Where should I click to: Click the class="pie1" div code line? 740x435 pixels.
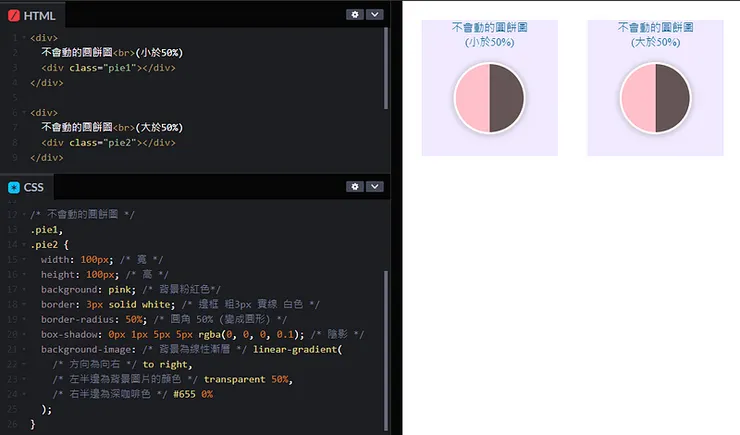108,68
